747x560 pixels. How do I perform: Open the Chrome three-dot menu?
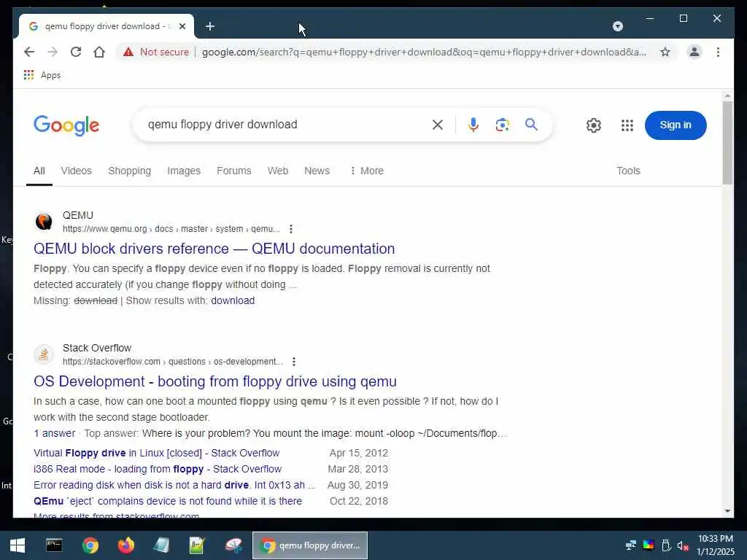coord(718,52)
